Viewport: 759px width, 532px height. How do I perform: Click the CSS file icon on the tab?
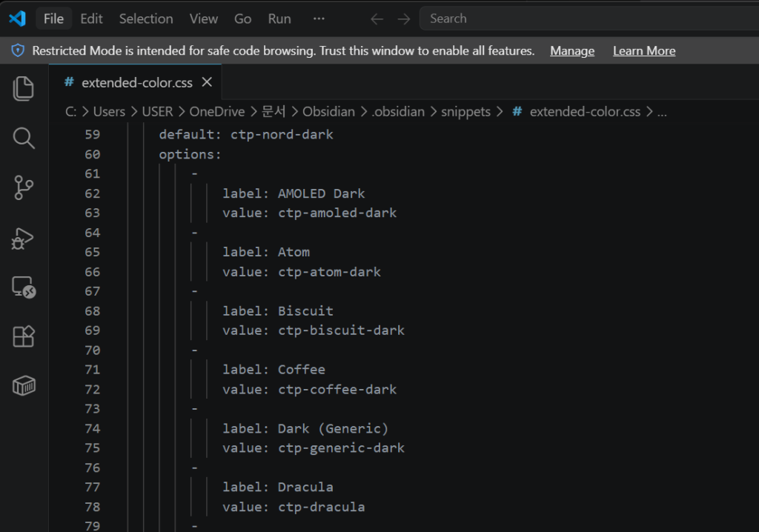tap(69, 82)
